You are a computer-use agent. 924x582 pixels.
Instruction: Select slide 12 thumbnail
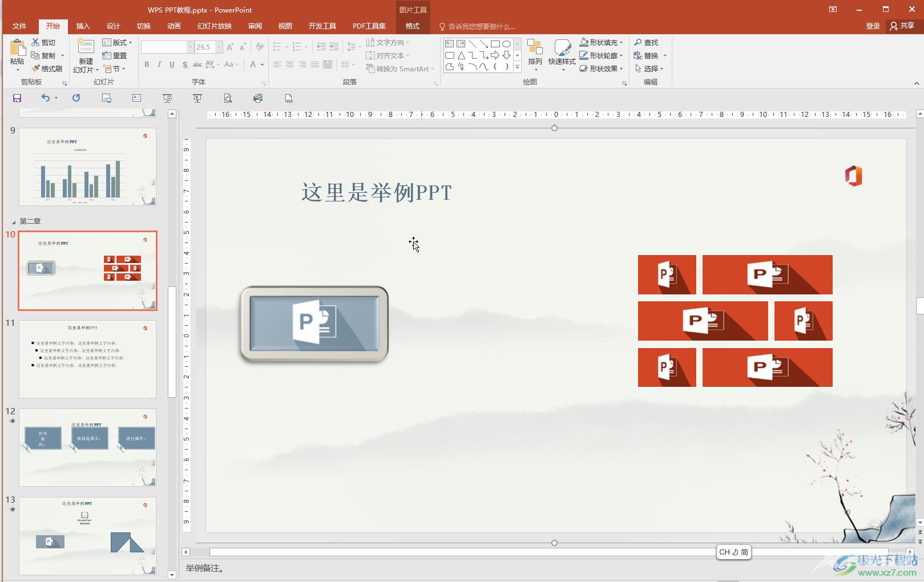87,447
